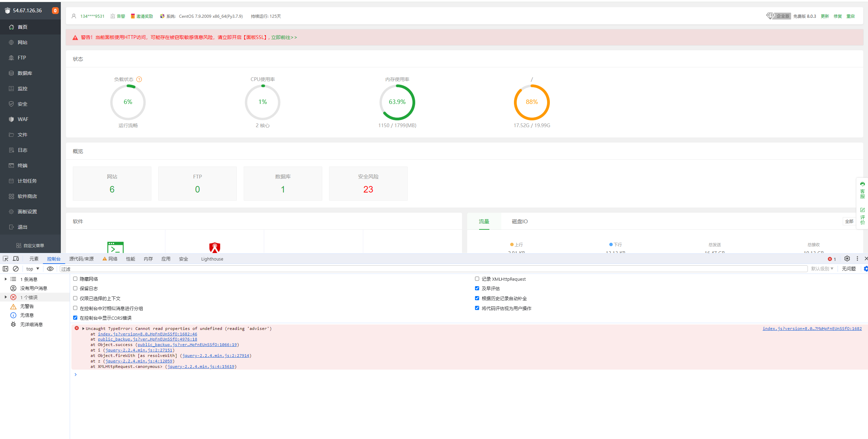Open the DevTools three-dot more menu

click(x=857, y=259)
